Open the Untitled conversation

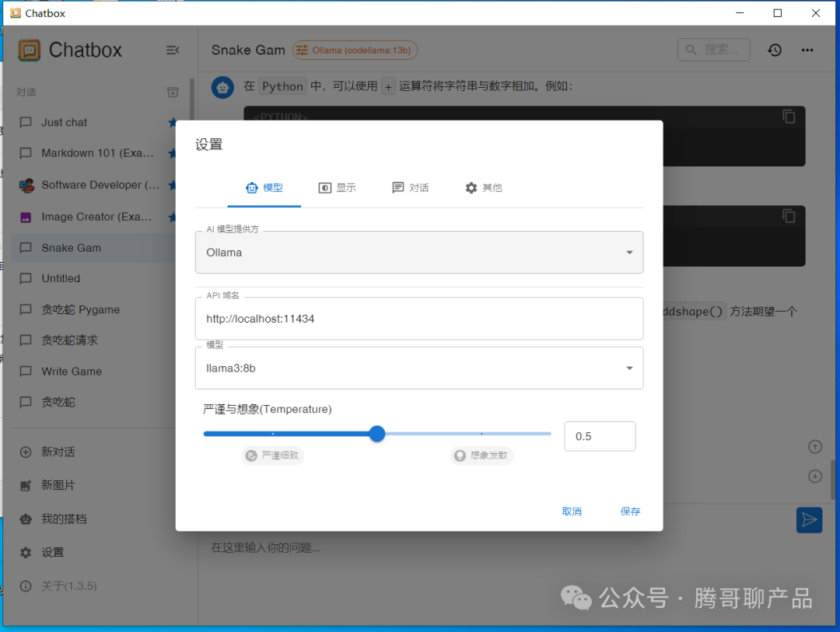coord(94,278)
